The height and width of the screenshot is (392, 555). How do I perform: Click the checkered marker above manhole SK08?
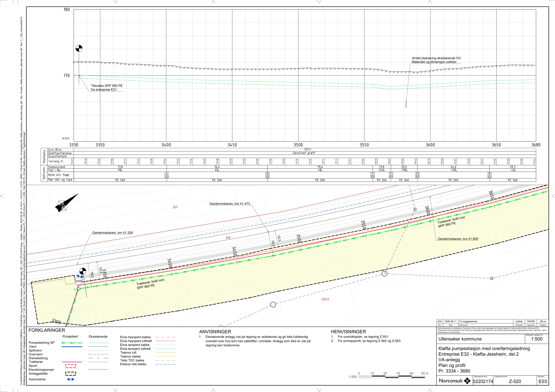(83, 271)
